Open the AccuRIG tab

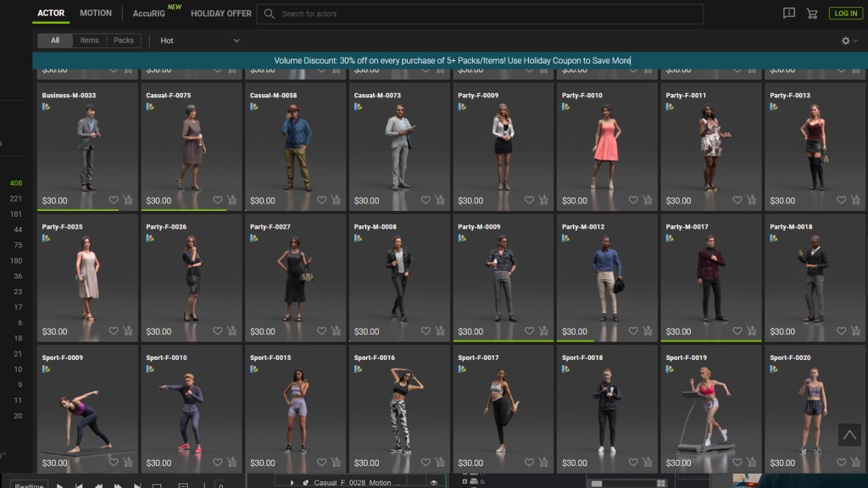[150, 14]
